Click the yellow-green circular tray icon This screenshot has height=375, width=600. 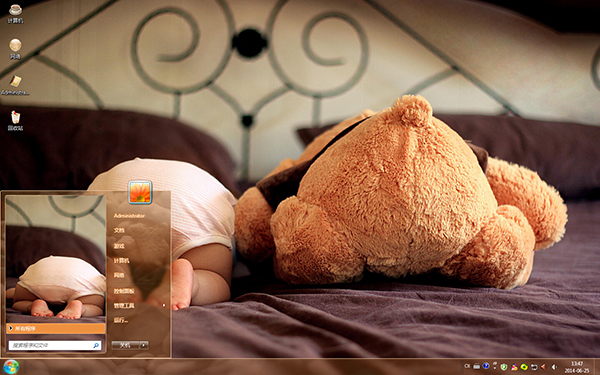(524, 367)
